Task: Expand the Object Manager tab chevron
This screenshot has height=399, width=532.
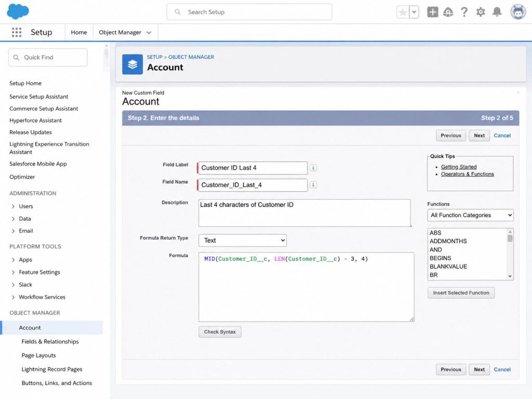Action: tap(149, 33)
